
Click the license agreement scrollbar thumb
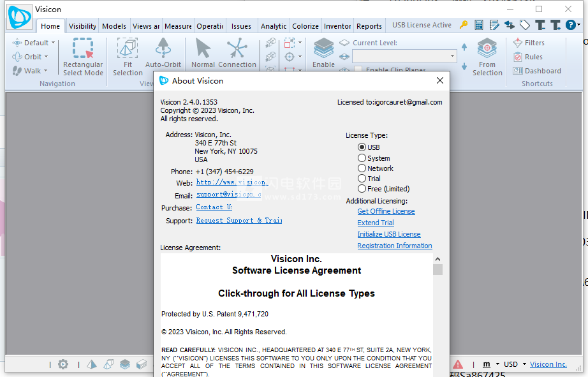pos(437,269)
